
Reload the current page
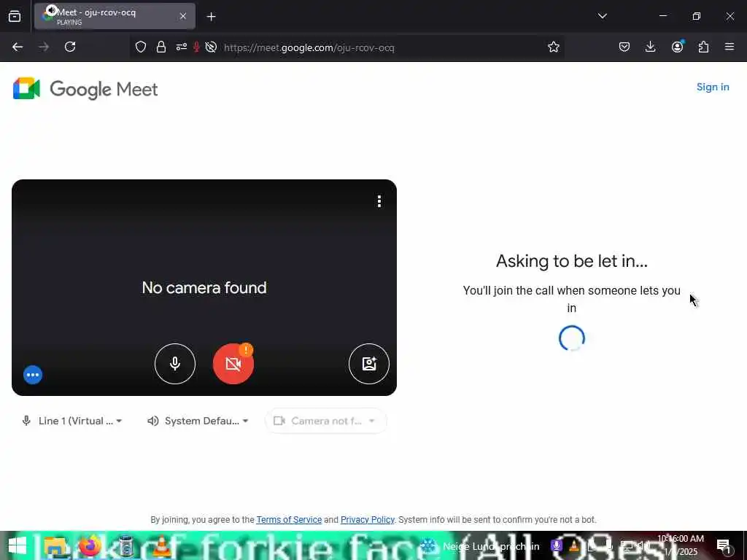tap(70, 47)
